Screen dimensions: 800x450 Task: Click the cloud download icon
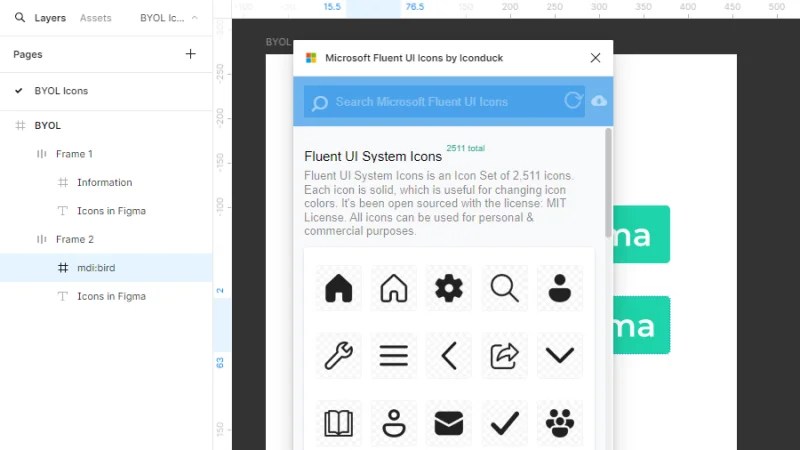coord(599,101)
